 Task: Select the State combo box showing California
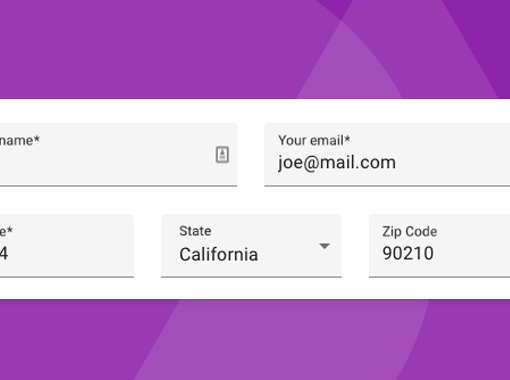pos(251,246)
